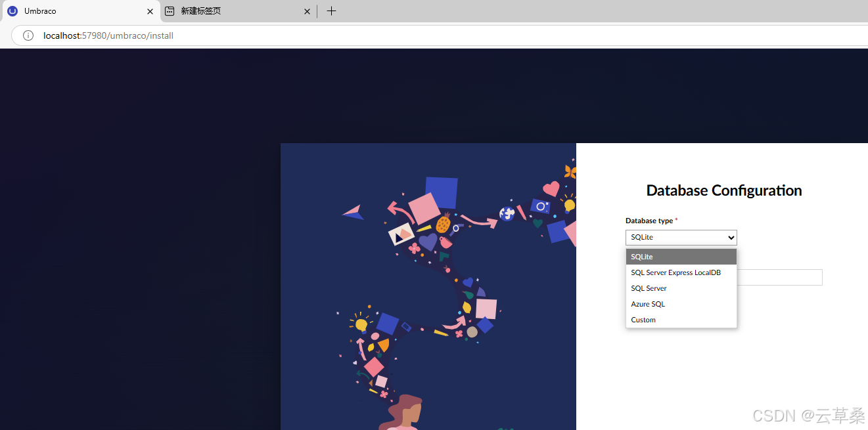Click the text field right of the dropdown list
This screenshot has height=430, width=868.
point(779,277)
